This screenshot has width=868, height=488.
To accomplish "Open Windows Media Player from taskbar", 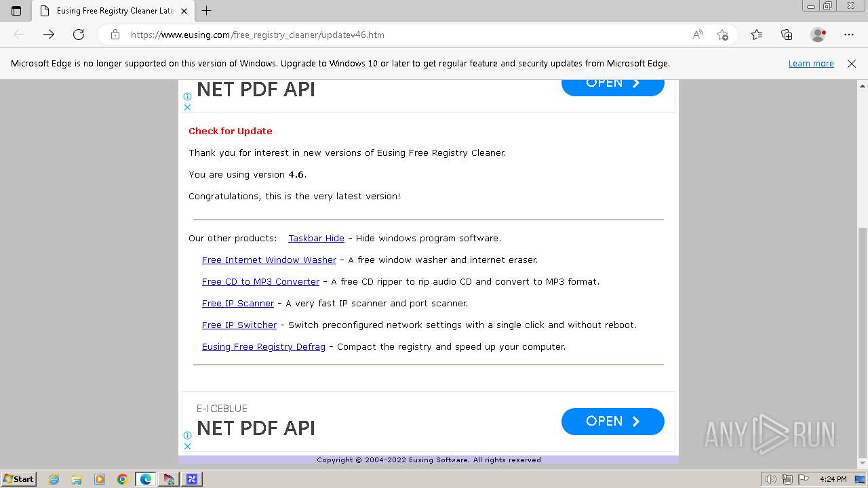I will click(x=100, y=479).
